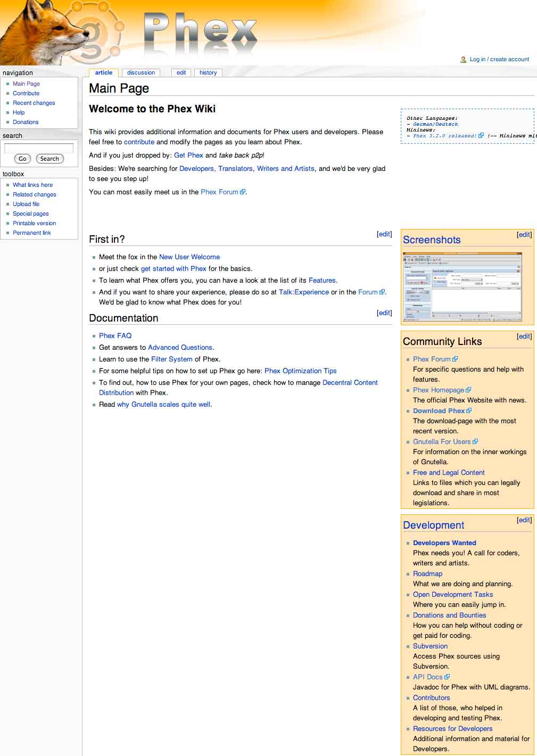Open Developers Wanted link

tap(444, 543)
